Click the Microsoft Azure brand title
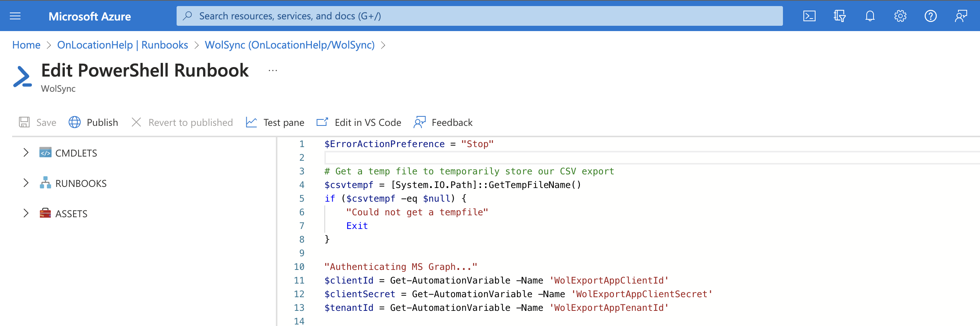This screenshot has width=980, height=326. click(x=90, y=16)
